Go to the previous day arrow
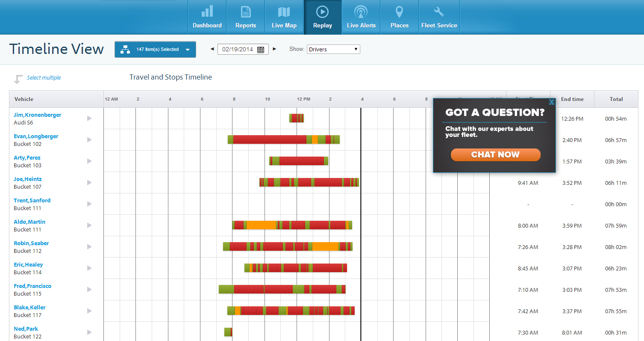Viewport: 644px width, 341px height. coord(212,49)
